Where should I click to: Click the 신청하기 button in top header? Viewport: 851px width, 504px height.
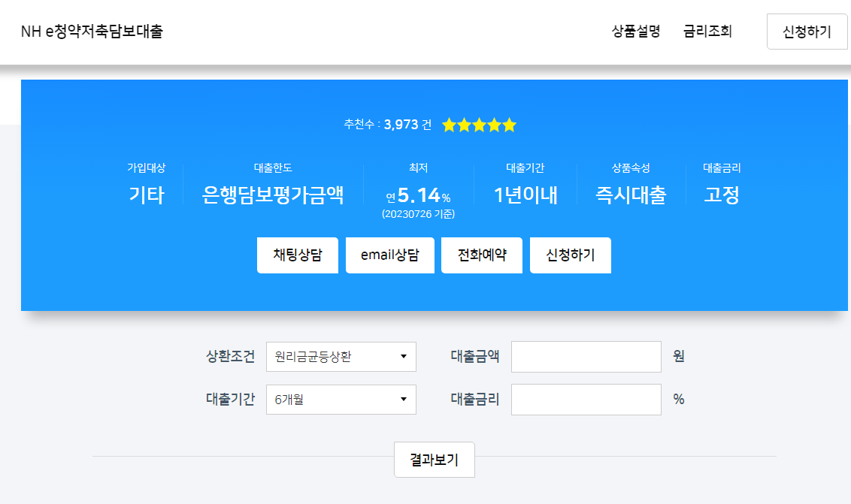click(x=807, y=32)
